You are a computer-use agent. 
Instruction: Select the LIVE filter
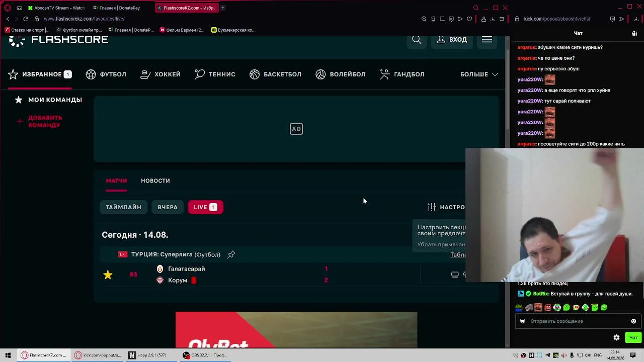(205, 207)
